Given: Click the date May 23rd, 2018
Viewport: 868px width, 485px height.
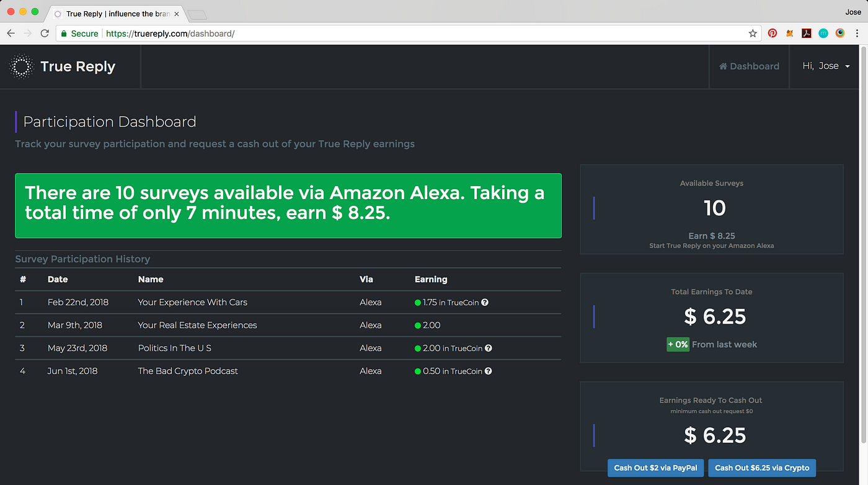Looking at the screenshot, I should pos(77,349).
